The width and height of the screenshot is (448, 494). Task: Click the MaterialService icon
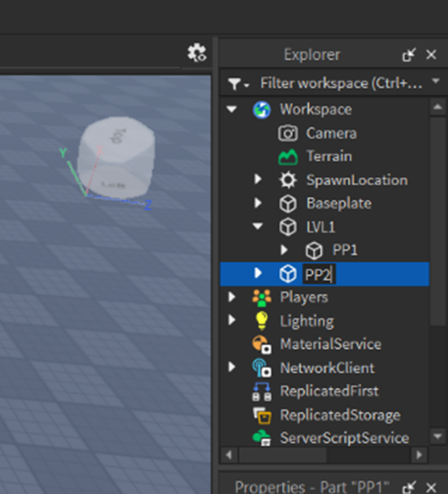tap(262, 344)
